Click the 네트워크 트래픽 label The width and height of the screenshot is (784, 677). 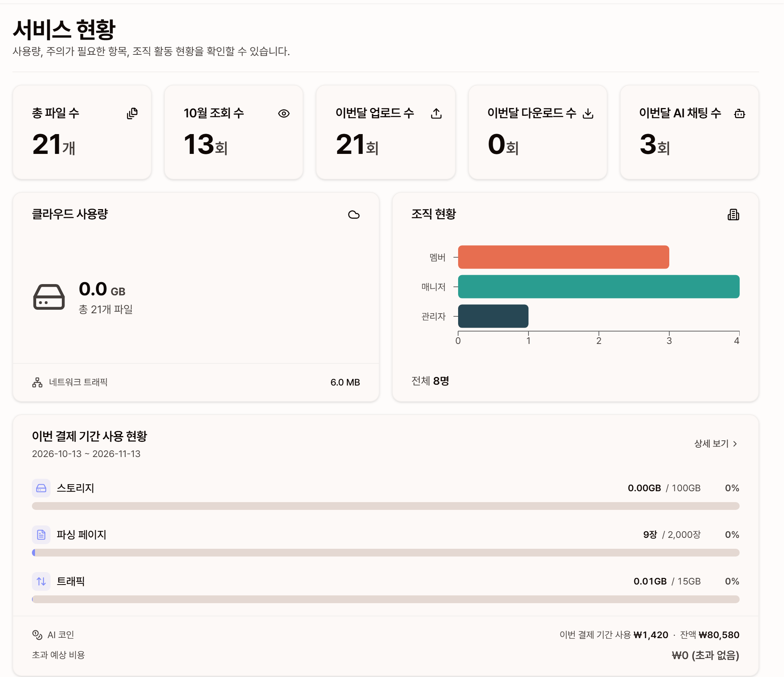[78, 382]
